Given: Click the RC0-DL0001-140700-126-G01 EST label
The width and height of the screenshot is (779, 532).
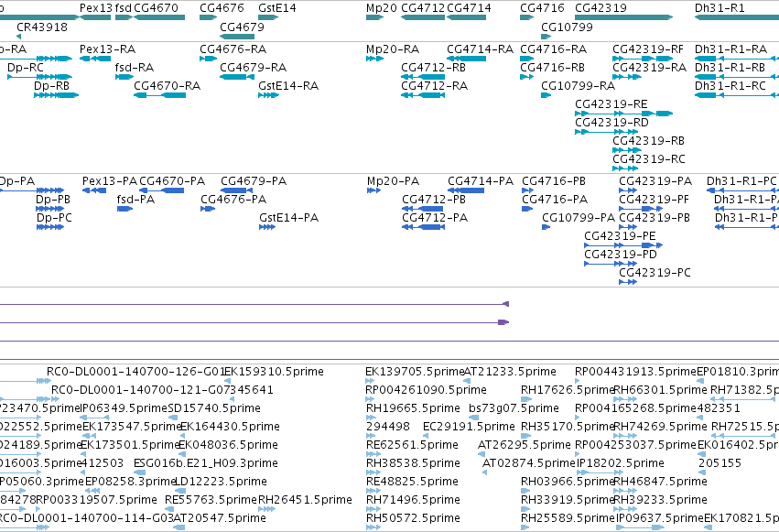Looking at the screenshot, I should (136, 372).
